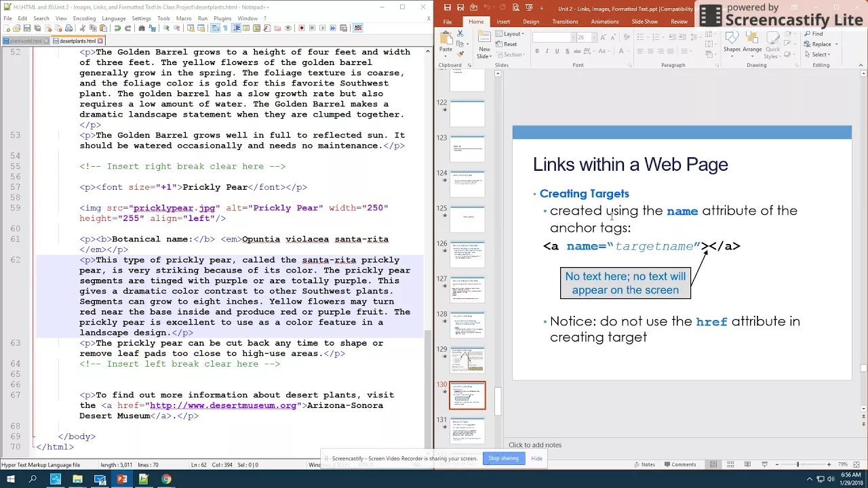Screen dimensions: 868x488
Task: Select slide 129 thumbnail
Action: coord(467,360)
